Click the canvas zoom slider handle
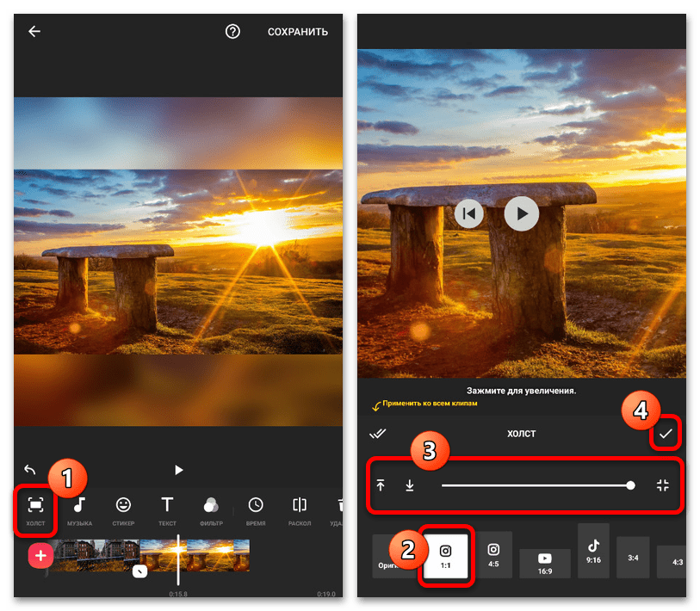Screen dimensions: 700x611 pos(630,485)
